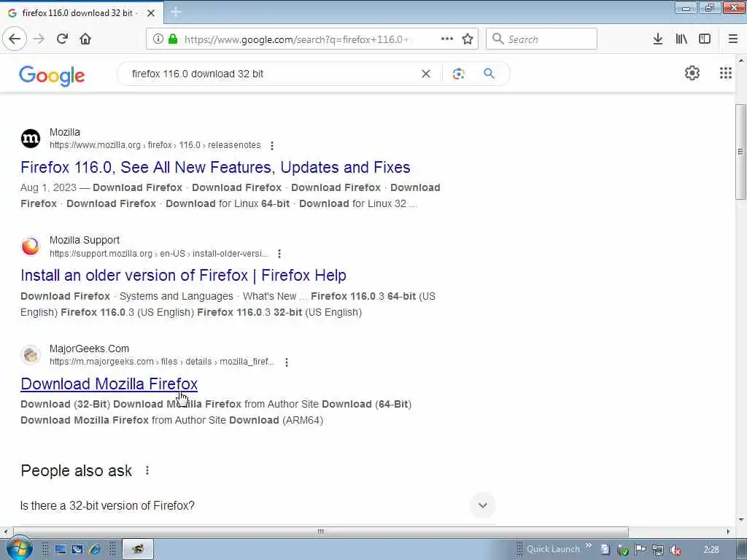Open 'Download Mozilla Firefox' MajorGeeks link
The image size is (747, 560).
click(109, 384)
